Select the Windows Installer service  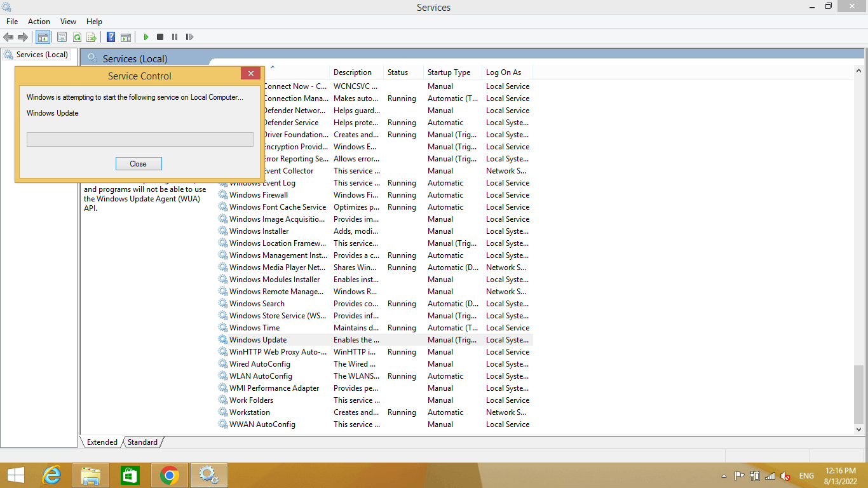pos(375,231)
